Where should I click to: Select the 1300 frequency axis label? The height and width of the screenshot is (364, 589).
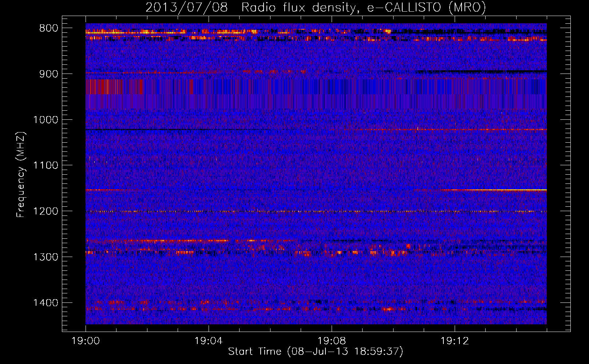click(x=46, y=257)
